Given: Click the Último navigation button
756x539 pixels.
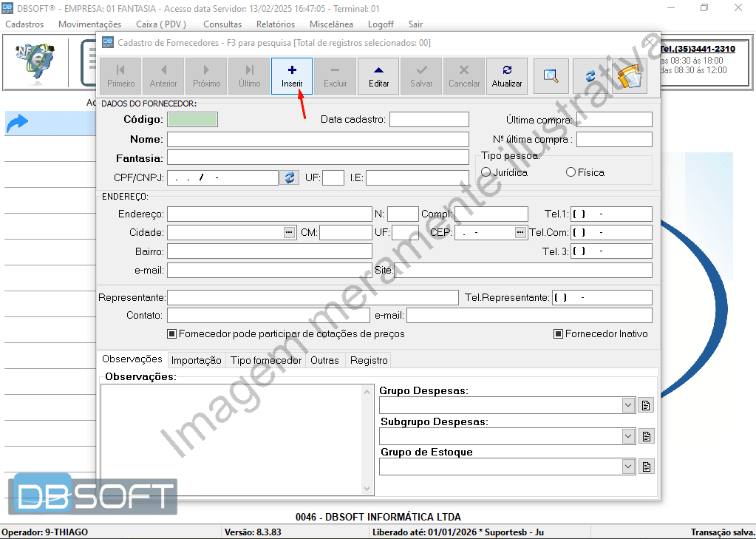Looking at the screenshot, I should (248, 76).
